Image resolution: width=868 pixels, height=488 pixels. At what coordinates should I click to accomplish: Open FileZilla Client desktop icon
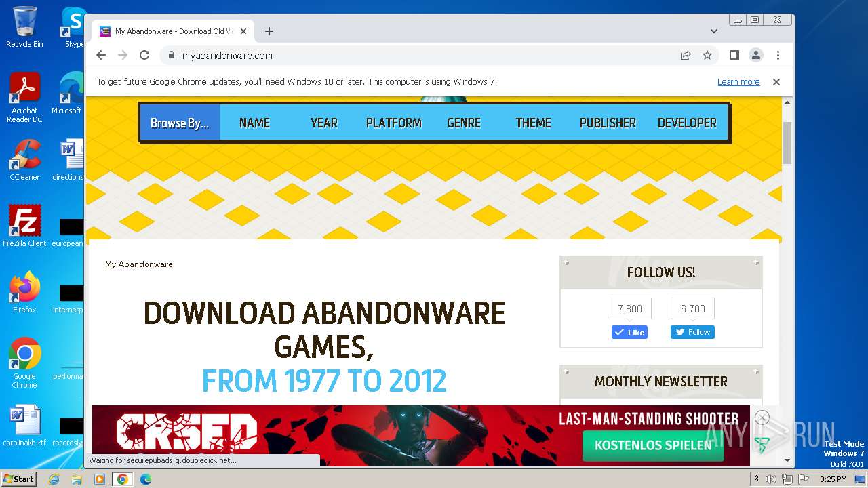click(x=24, y=226)
